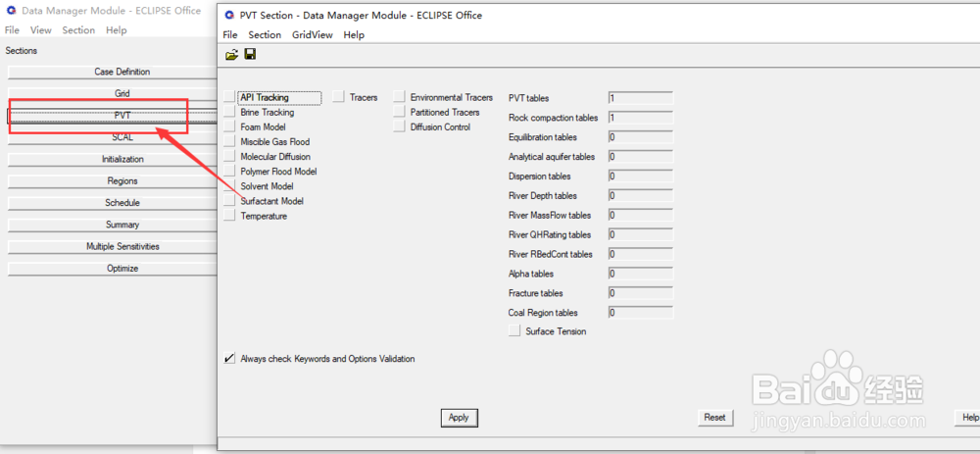Image resolution: width=980 pixels, height=454 pixels.
Task: Toggle the Surfactant Model checkbox
Action: tap(229, 201)
